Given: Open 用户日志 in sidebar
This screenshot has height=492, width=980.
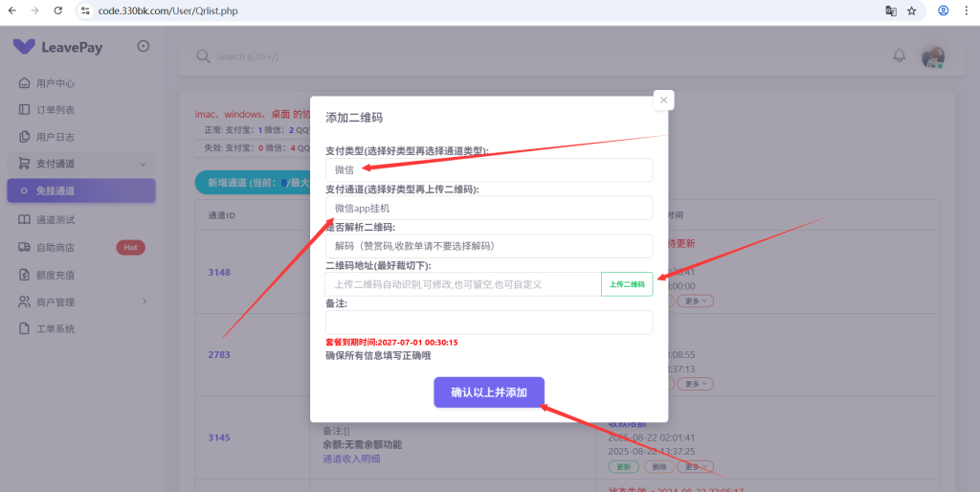Looking at the screenshot, I should click(x=81, y=136).
